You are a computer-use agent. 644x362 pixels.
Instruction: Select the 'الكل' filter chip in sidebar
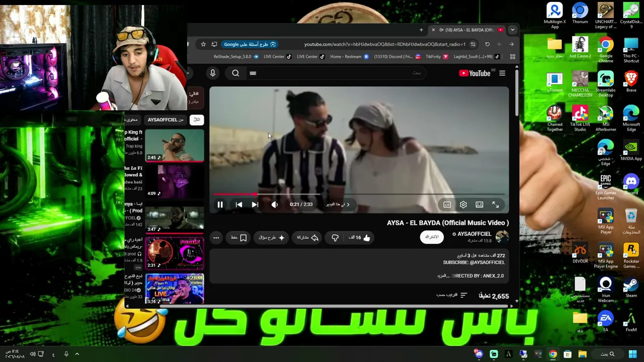click(197, 120)
